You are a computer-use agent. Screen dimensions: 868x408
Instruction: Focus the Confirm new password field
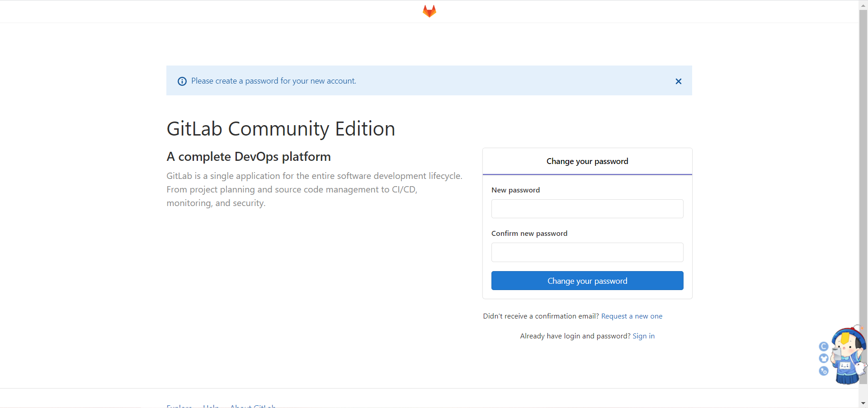point(587,252)
